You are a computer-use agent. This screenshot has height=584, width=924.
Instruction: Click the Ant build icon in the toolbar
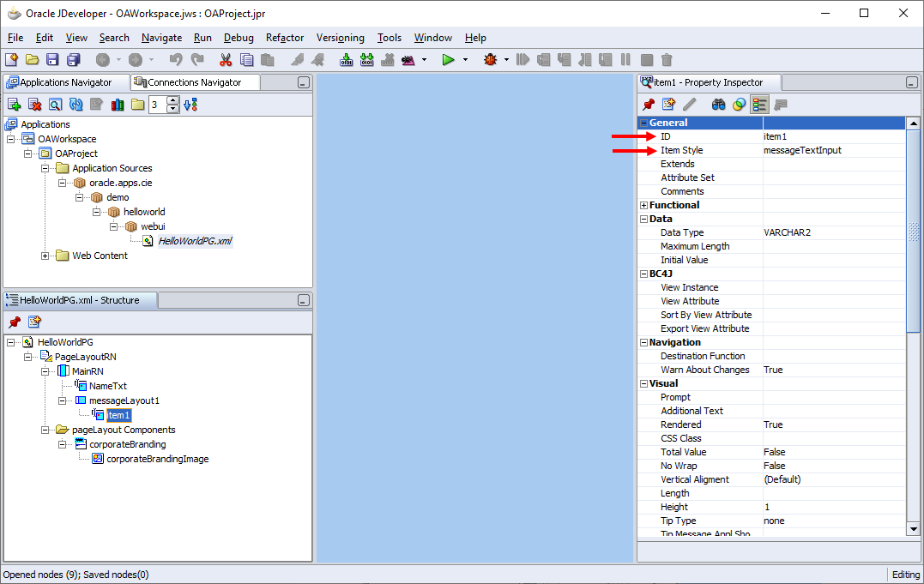click(x=408, y=59)
